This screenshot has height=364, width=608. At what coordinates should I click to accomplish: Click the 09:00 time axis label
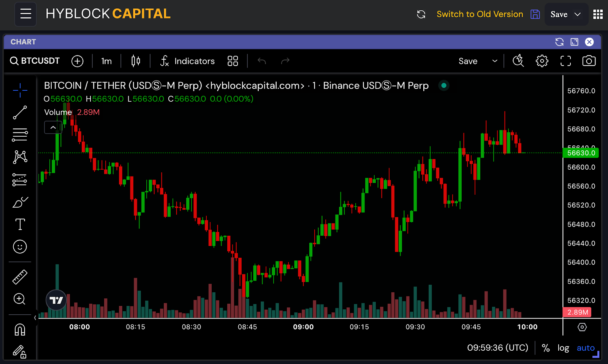point(303,327)
